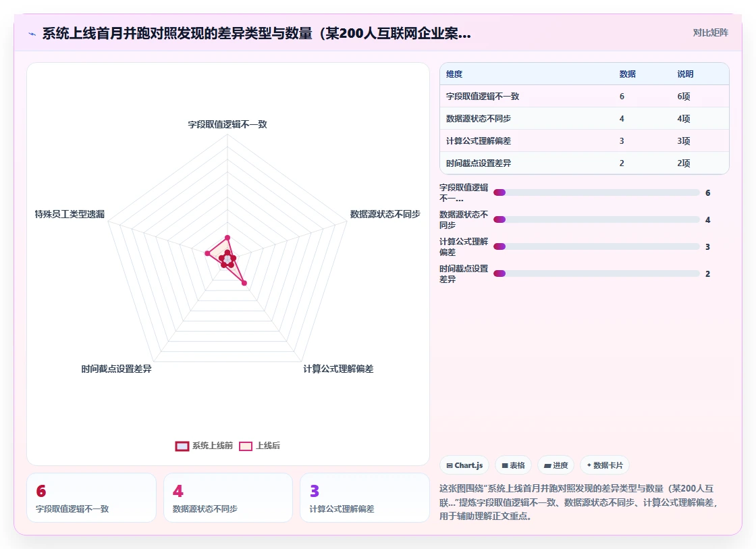Click radar axis label 时间截点设置差异
Viewport: 756px width, 549px height.
coord(116,369)
